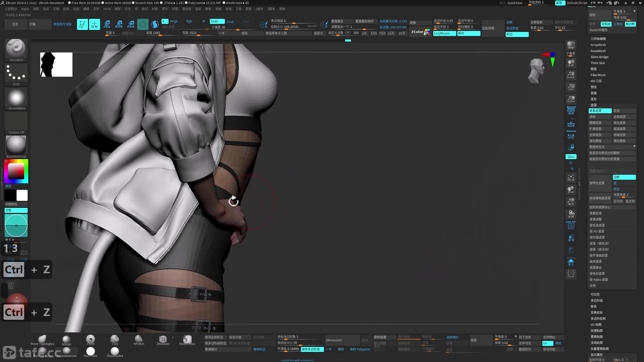Viewport: 644px width, 362px height.
Task: Select the MaskLasso brush
Action: click(x=187, y=340)
